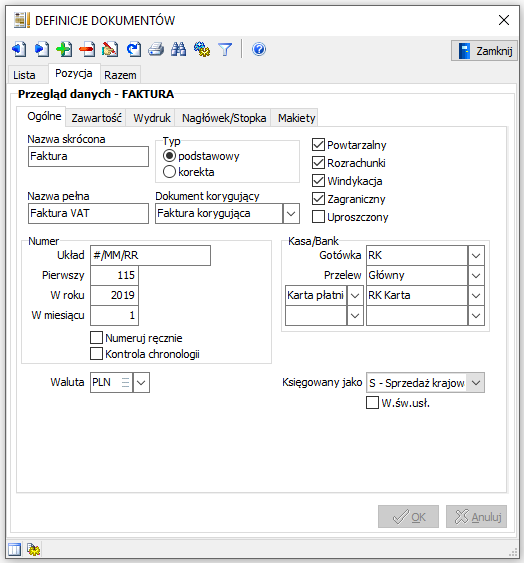
Task: Enable the Uproszczony checkbox
Action: pyautogui.click(x=318, y=217)
